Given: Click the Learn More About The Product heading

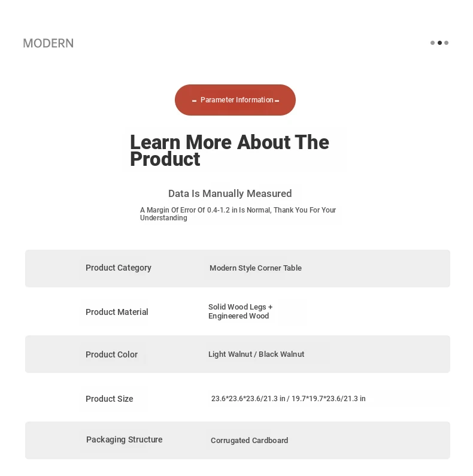Looking at the screenshot, I should (x=229, y=150).
